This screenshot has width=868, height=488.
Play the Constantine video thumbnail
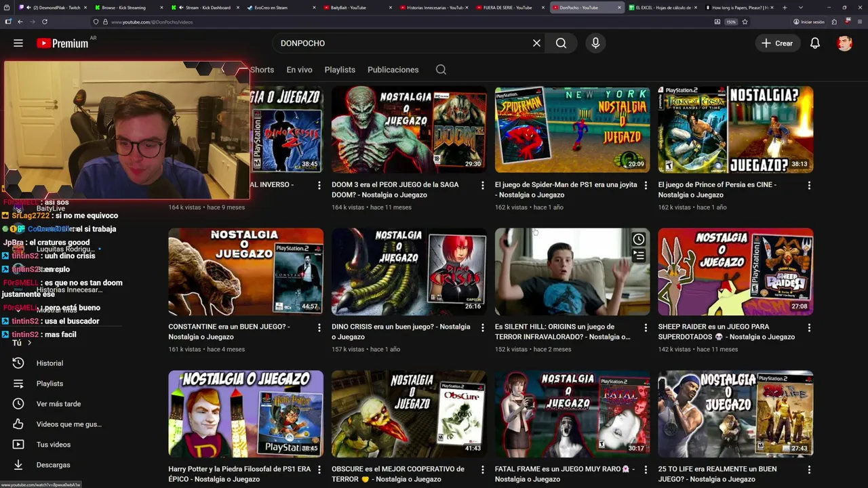(x=245, y=272)
